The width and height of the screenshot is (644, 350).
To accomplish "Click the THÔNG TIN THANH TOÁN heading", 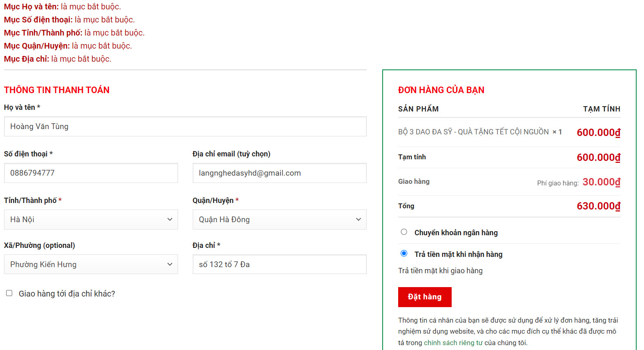I will pos(57,90).
